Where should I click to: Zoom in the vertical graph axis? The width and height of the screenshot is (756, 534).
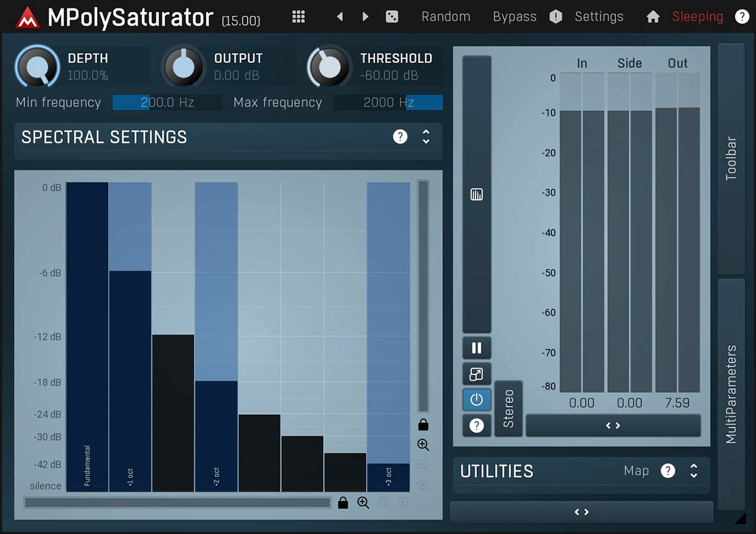click(x=423, y=445)
